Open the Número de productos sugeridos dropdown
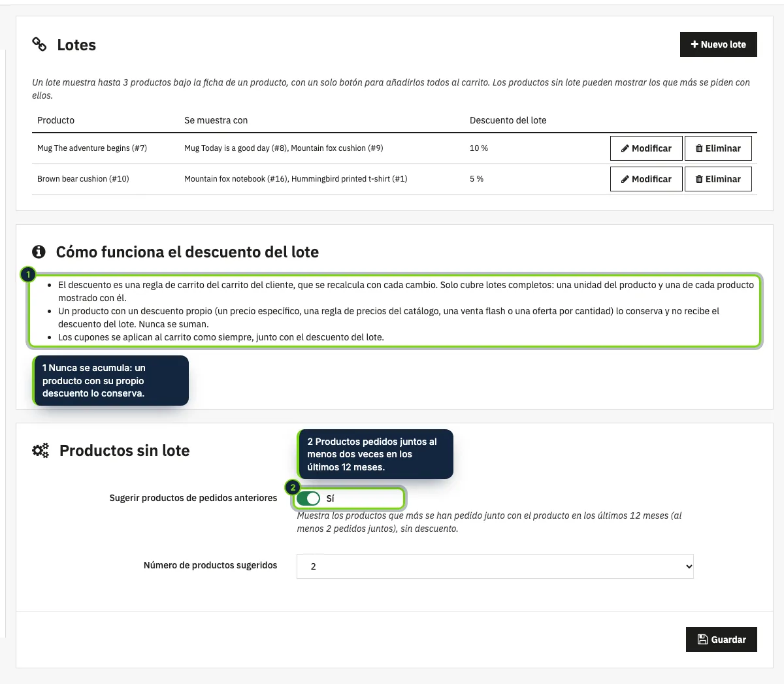784x684 pixels. tap(495, 566)
